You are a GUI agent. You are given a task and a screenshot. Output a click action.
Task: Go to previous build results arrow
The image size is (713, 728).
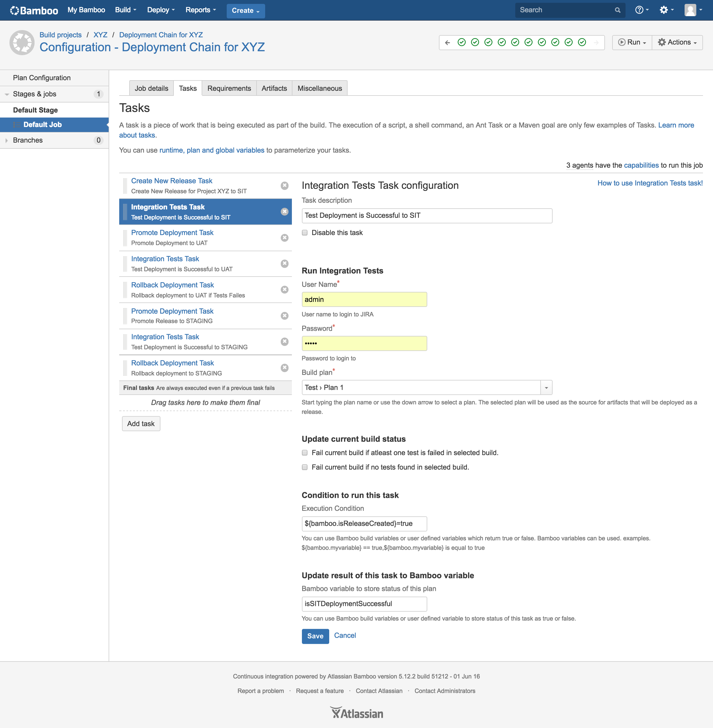pyautogui.click(x=448, y=42)
